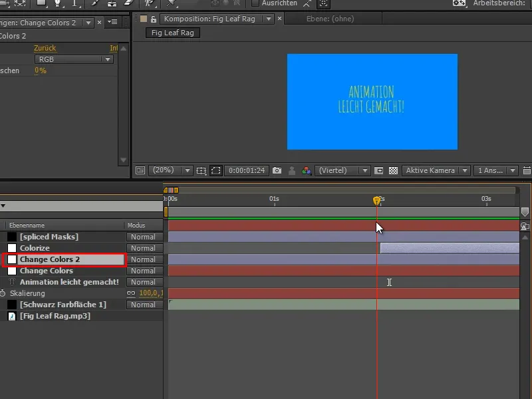The width and height of the screenshot is (532, 399).
Task: Open the RGB channel dropdown in effects
Action: tap(73, 59)
